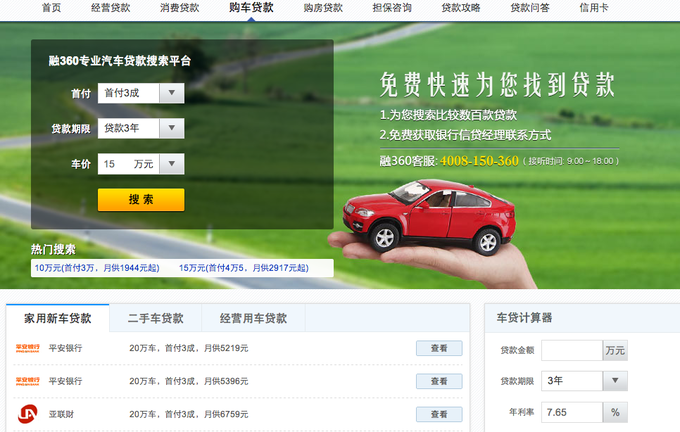Viewport: 680px width, 432px height.
Task: Click the red car image in the banner
Action: tap(429, 217)
